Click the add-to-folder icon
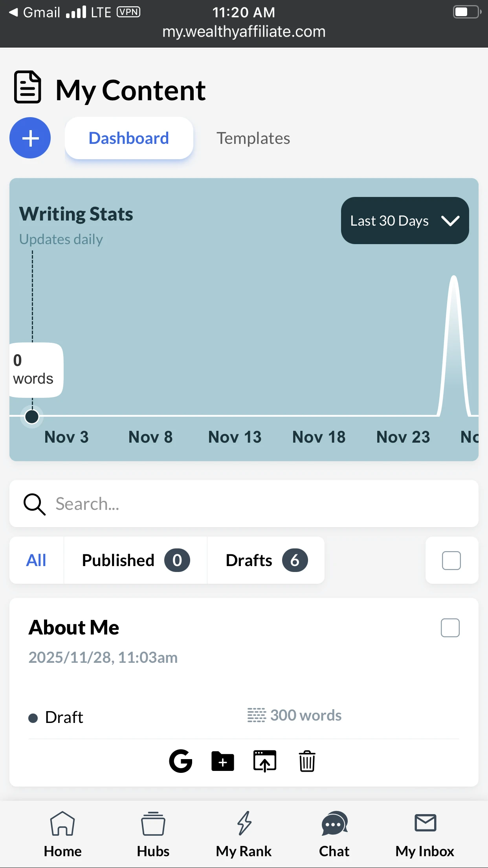This screenshot has height=868, width=488. point(223,761)
